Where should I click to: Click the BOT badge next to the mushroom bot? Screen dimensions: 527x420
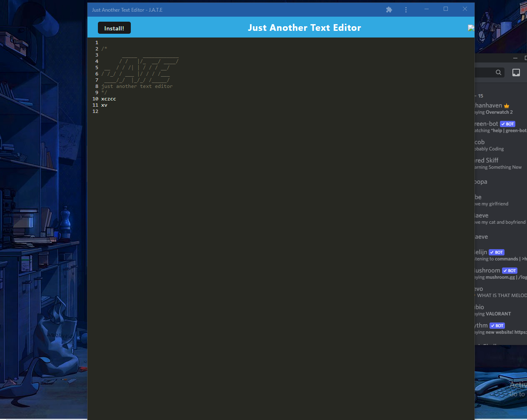coord(510,270)
